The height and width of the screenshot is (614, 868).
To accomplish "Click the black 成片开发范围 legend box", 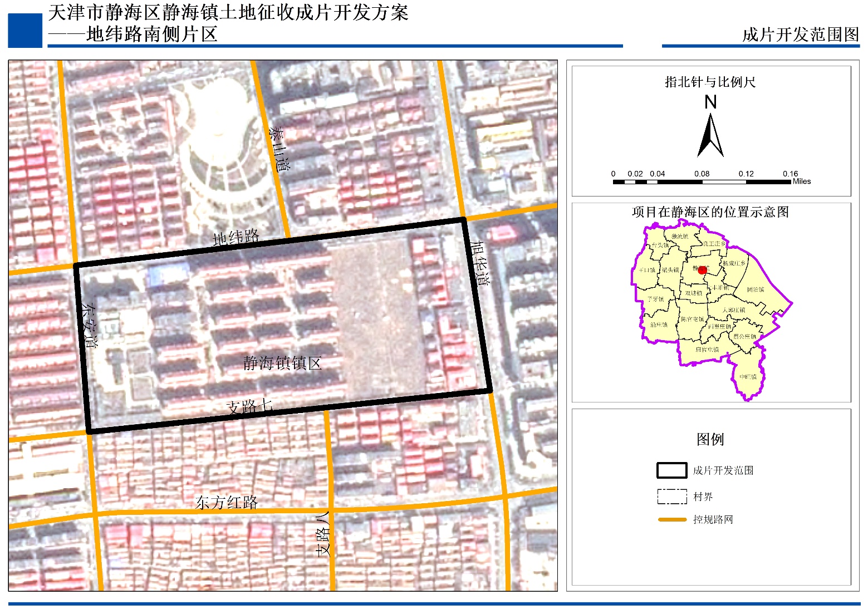I will coord(671,470).
